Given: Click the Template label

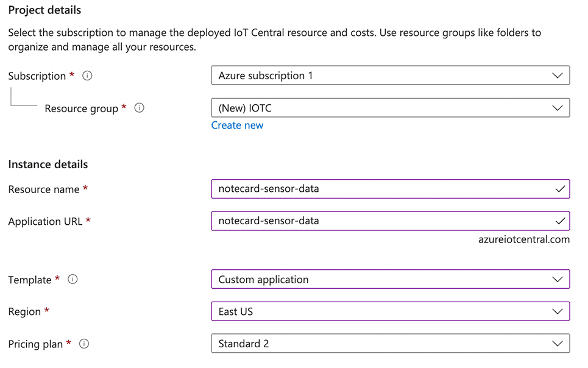Looking at the screenshot, I should tap(30, 280).
